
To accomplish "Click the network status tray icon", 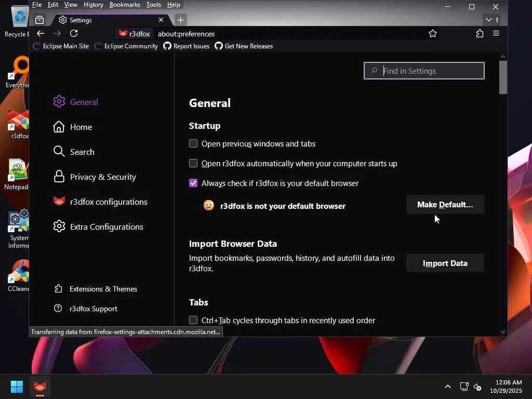I will click(464, 387).
